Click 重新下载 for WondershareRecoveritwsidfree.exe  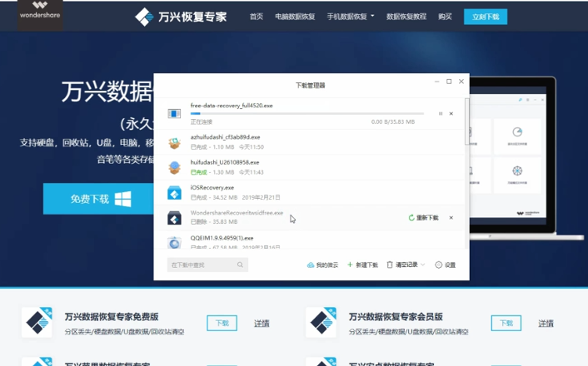pyautogui.click(x=423, y=218)
